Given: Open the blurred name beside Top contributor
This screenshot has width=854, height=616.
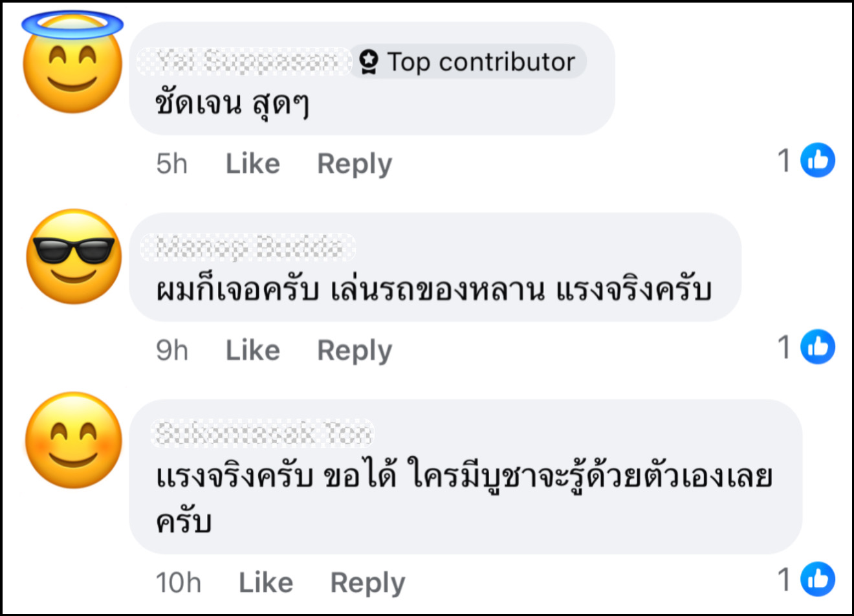Looking at the screenshot, I should tap(245, 61).
